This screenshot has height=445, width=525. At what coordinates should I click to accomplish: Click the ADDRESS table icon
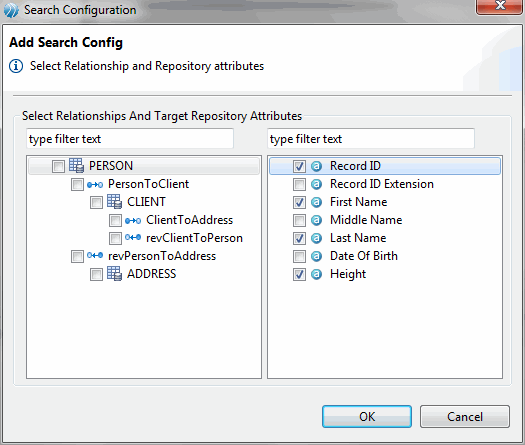tap(115, 274)
